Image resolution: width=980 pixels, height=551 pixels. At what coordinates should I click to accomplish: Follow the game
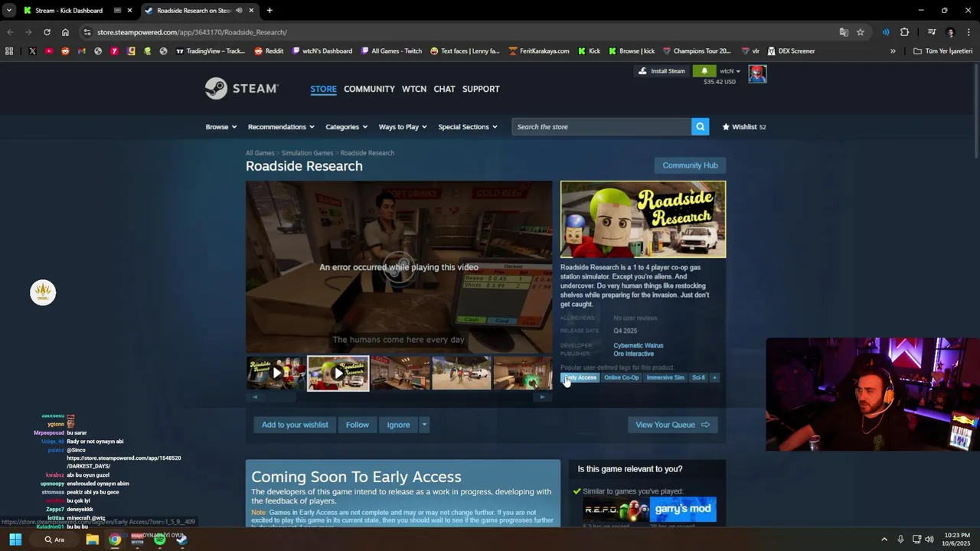pyautogui.click(x=357, y=425)
